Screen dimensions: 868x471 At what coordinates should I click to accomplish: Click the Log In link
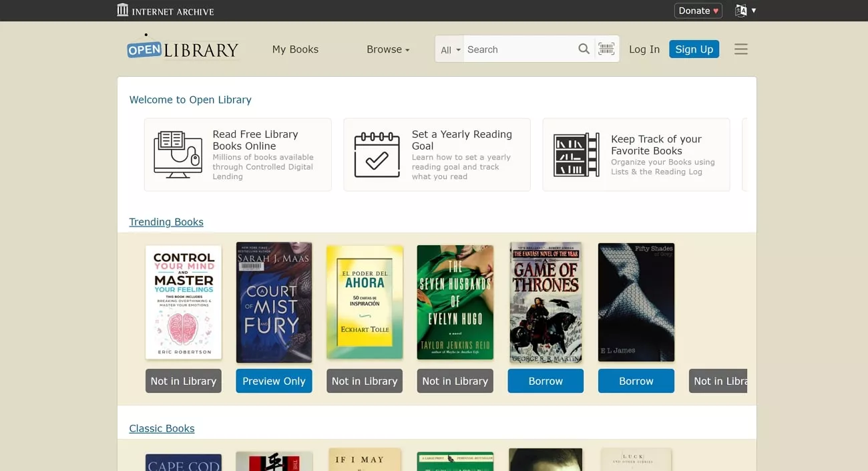click(x=644, y=49)
